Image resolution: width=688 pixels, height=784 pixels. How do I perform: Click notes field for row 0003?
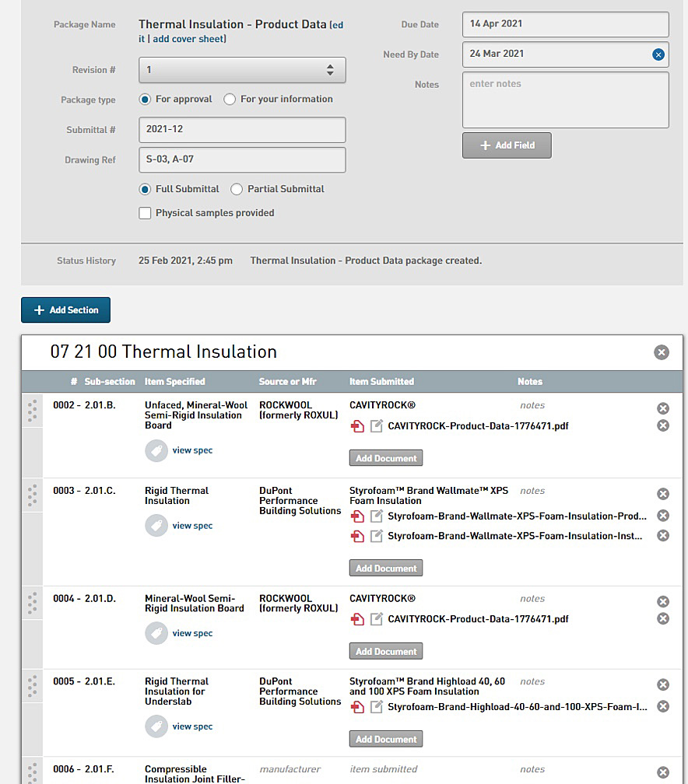[532, 491]
